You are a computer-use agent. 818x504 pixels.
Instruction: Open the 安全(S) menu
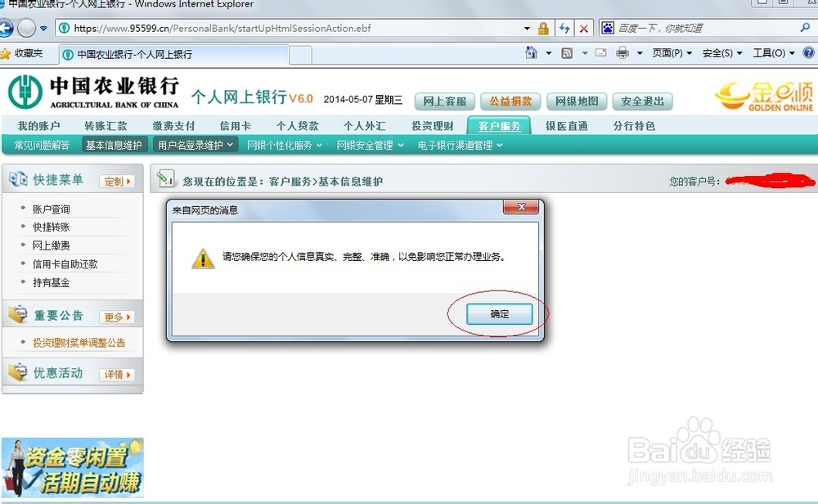click(722, 53)
